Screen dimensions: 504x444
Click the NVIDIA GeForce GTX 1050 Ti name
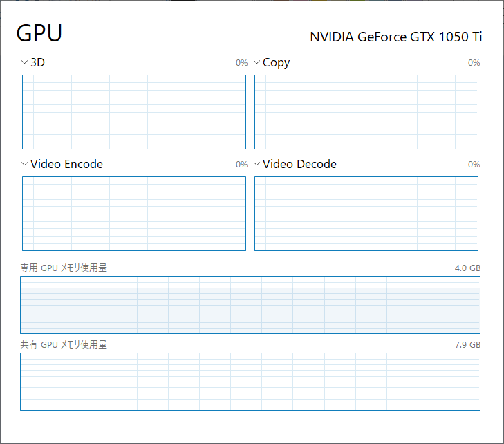pyautogui.click(x=395, y=37)
